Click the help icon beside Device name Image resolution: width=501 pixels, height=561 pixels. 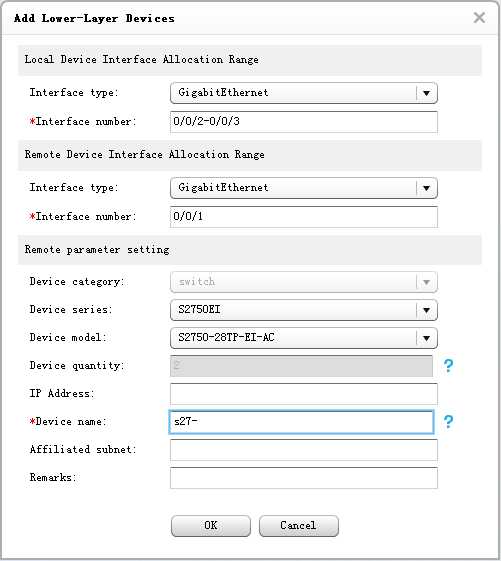tap(448, 421)
